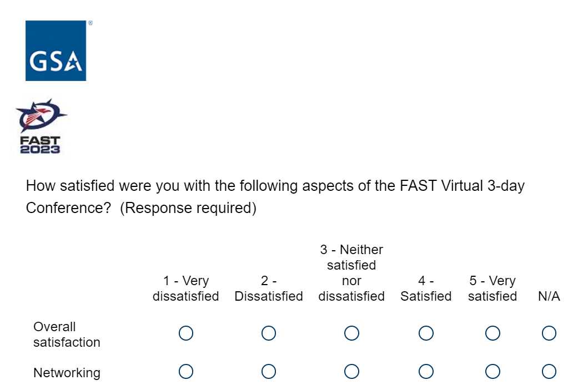Click the FAST 2023 logo

(x=41, y=126)
